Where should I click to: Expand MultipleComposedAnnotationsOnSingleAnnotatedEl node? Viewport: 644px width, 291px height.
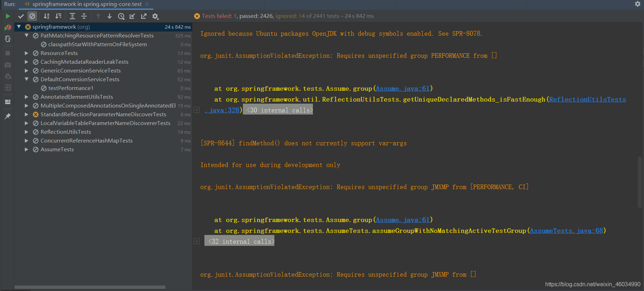[x=27, y=105]
